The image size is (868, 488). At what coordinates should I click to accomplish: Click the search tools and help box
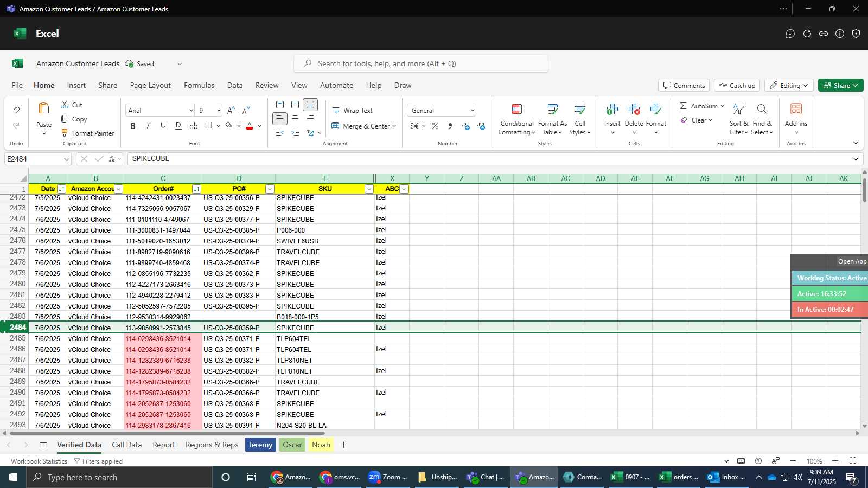(x=421, y=63)
